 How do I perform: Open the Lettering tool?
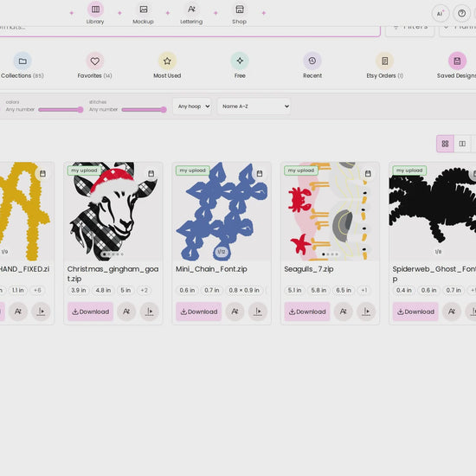[191, 13]
